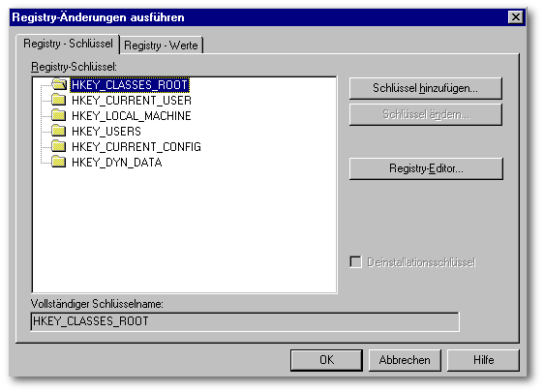544x392 pixels.
Task: Select the HKEY_USERS key label
Action: (x=106, y=132)
